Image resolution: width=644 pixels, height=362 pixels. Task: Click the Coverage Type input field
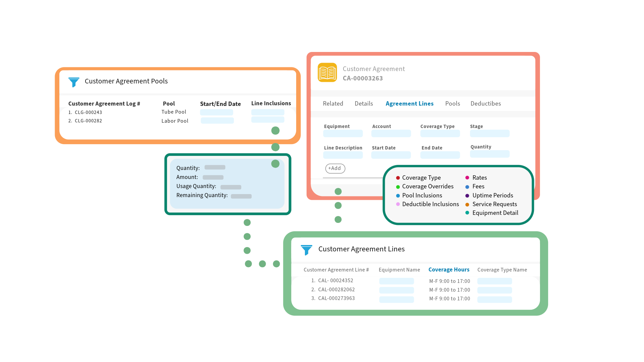440,133
